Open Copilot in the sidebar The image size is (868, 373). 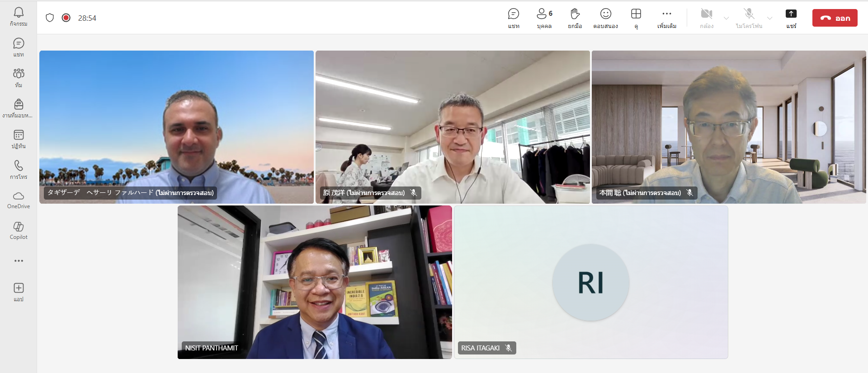(x=19, y=230)
